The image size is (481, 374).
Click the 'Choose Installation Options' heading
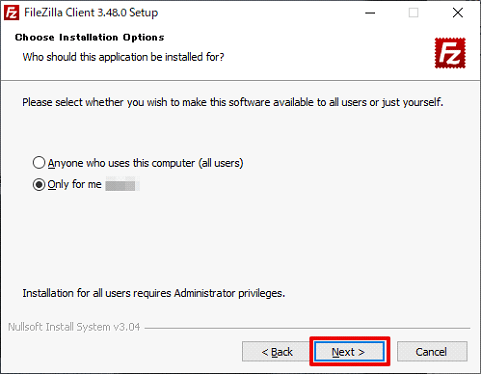coord(89,37)
